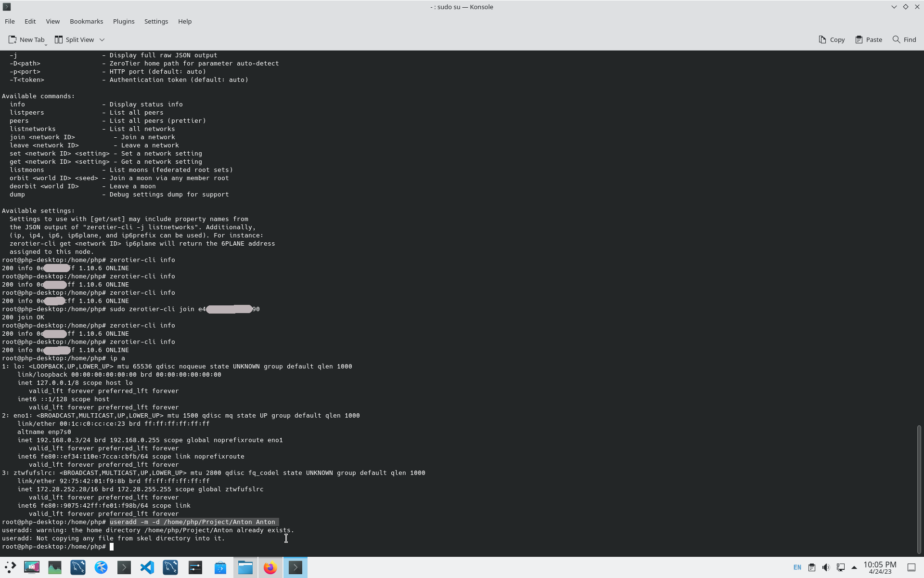
Task: Click the Paste toolbar button
Action: click(x=869, y=39)
